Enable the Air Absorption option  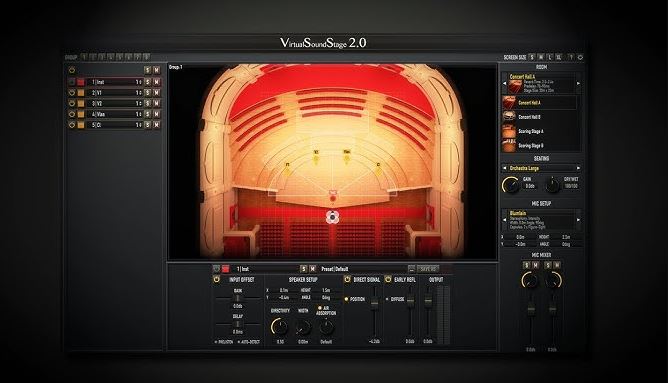tap(320, 308)
